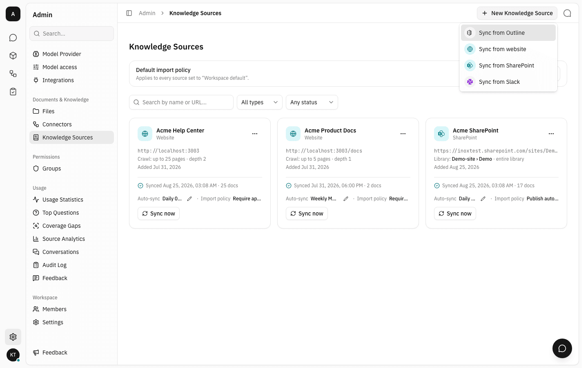588x368 pixels.
Task: Sync now the Acme SharePoint source
Action: point(455,213)
